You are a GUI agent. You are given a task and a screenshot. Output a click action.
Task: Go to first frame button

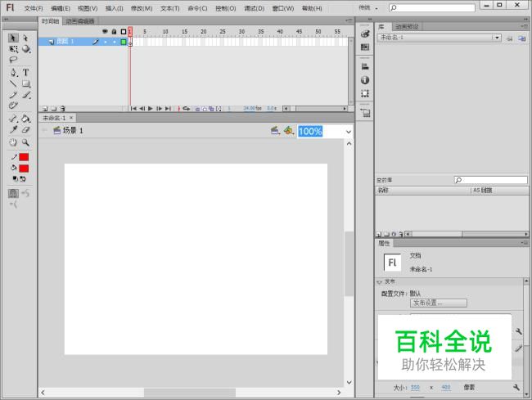pos(133,109)
